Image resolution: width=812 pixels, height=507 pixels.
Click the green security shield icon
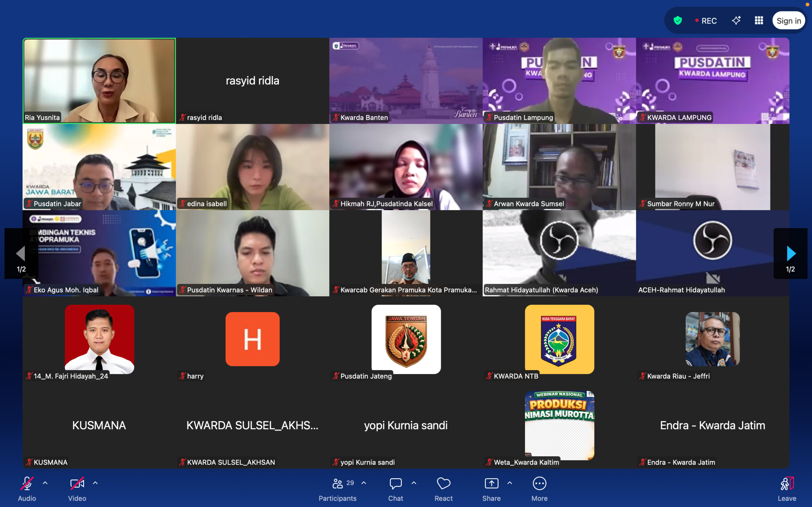click(x=678, y=21)
